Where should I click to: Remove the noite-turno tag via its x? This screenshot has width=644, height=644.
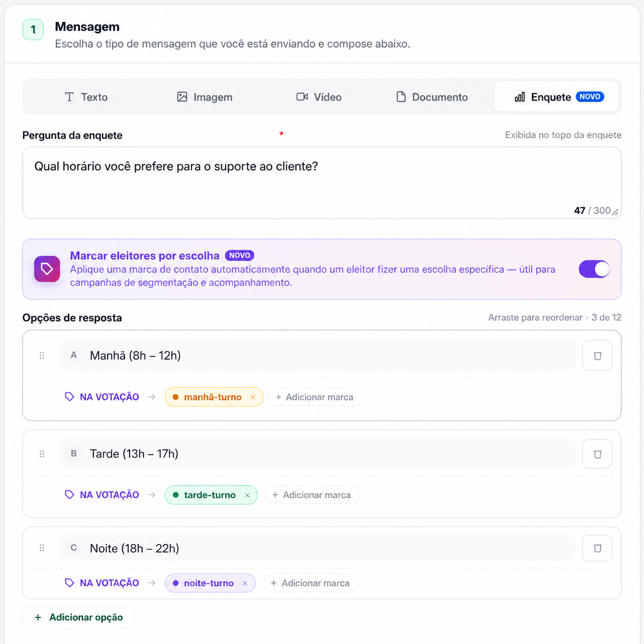[245, 583]
